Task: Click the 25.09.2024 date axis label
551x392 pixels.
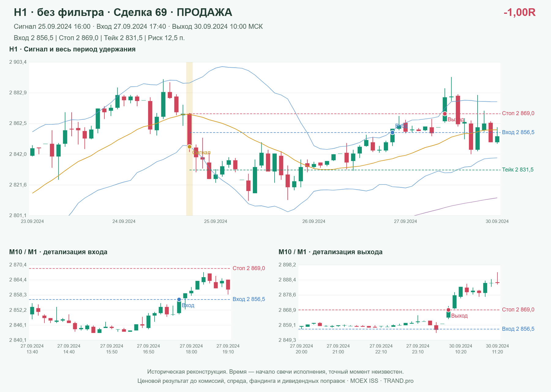Action: point(216,221)
